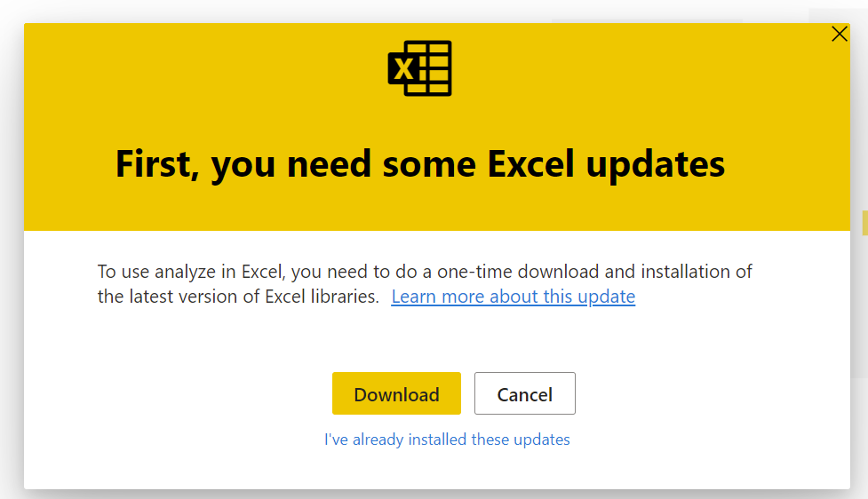Follow the blue update information hyperlink

[513, 297]
